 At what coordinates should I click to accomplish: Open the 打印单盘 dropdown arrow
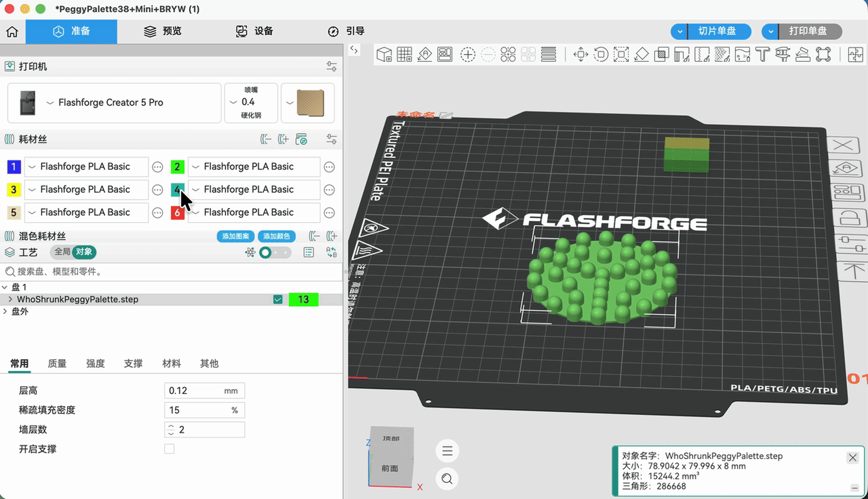[x=770, y=32]
